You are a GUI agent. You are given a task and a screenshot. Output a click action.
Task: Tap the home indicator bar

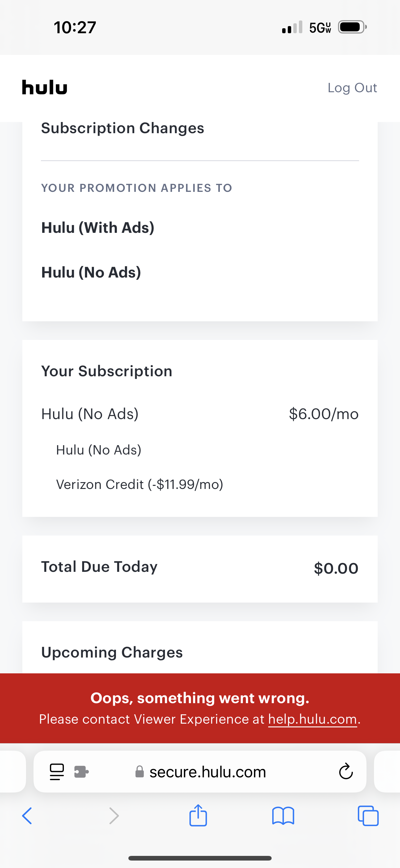pyautogui.click(x=200, y=858)
